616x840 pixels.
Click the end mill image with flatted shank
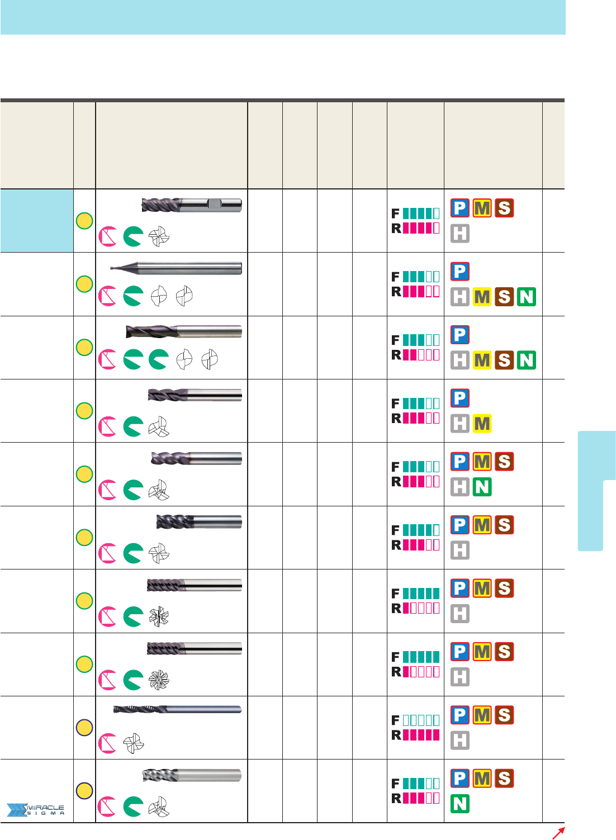click(192, 205)
